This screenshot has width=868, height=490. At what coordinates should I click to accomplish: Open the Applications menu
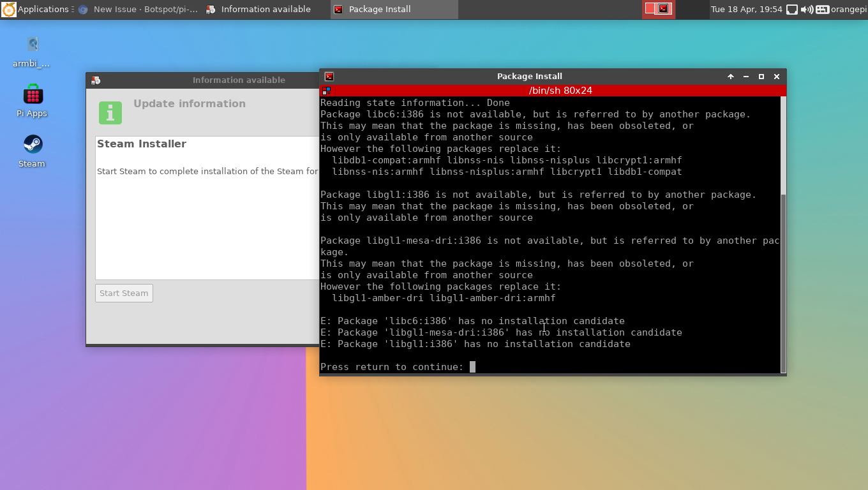pyautogui.click(x=36, y=9)
